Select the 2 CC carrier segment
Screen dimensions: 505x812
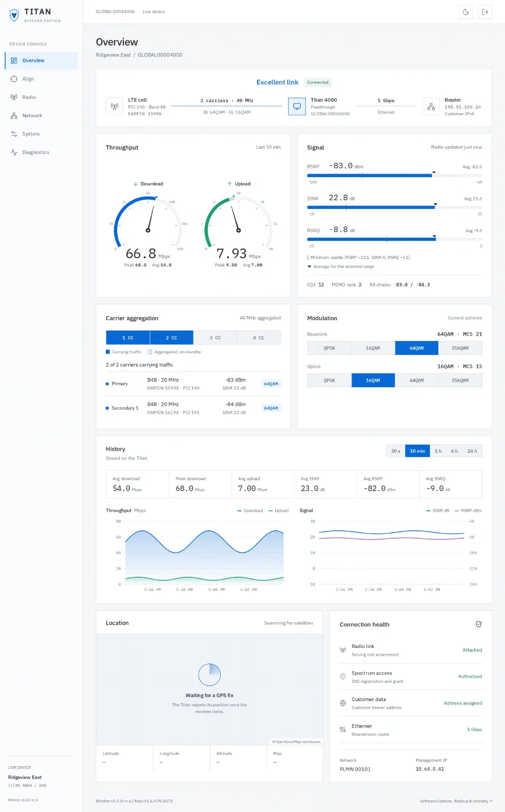pyautogui.click(x=172, y=338)
